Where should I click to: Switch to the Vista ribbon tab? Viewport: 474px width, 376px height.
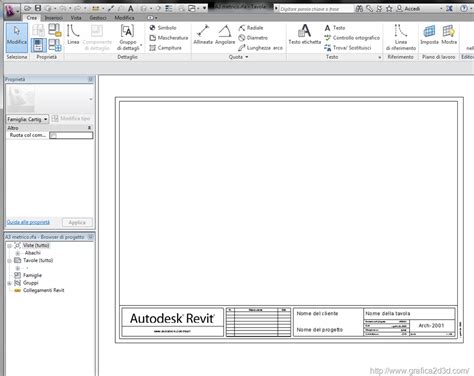point(76,18)
